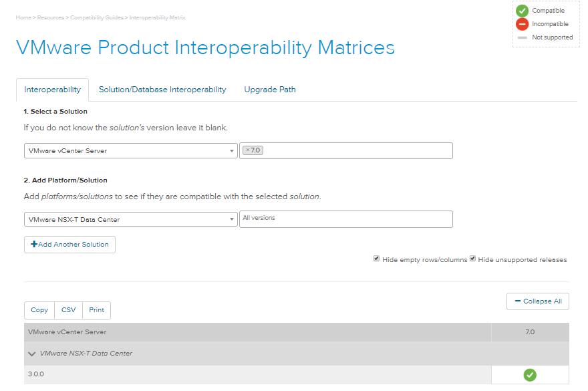Click the Not supported legend label
This screenshot has width=588, height=391.
(x=553, y=37)
